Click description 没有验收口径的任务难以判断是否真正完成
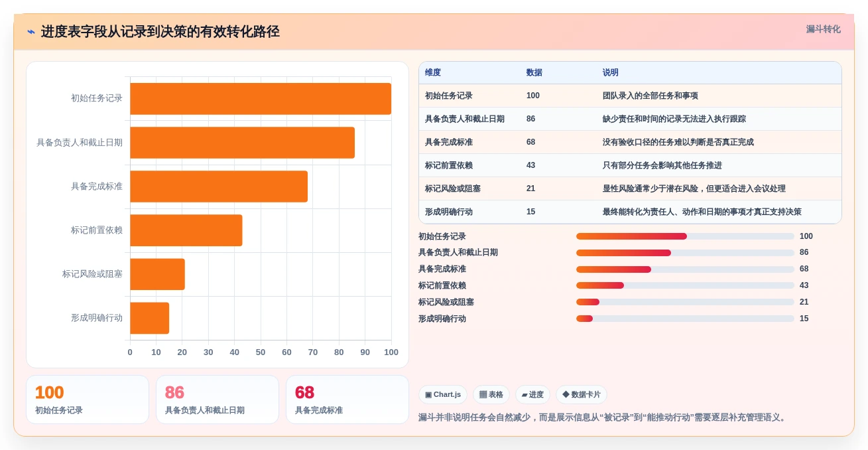 point(678,142)
